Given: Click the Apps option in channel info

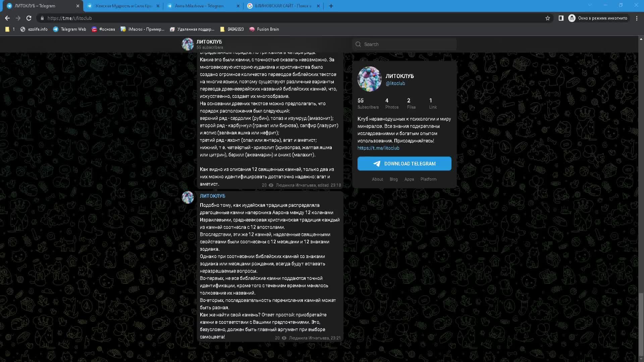Looking at the screenshot, I should click(409, 179).
